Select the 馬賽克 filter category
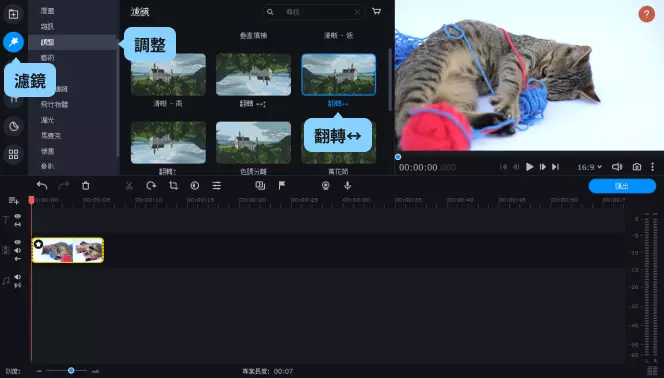The height and width of the screenshot is (378, 664). (51, 135)
